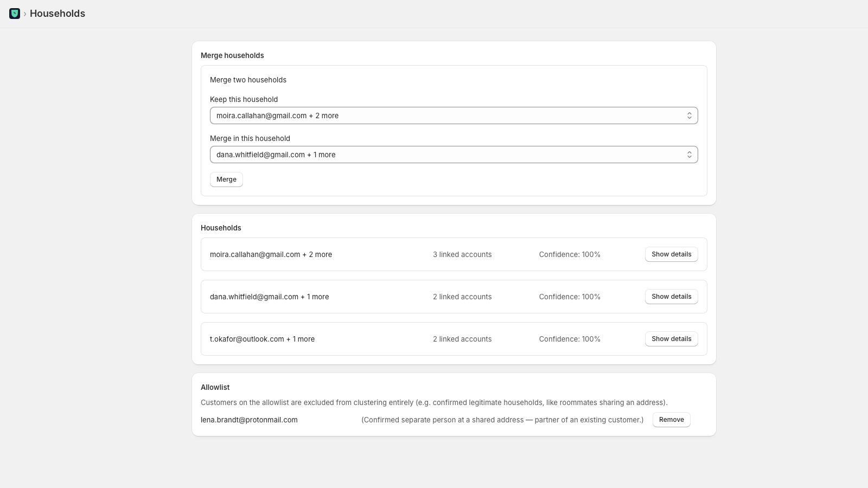Click the Allowlist section heading

coord(215,387)
